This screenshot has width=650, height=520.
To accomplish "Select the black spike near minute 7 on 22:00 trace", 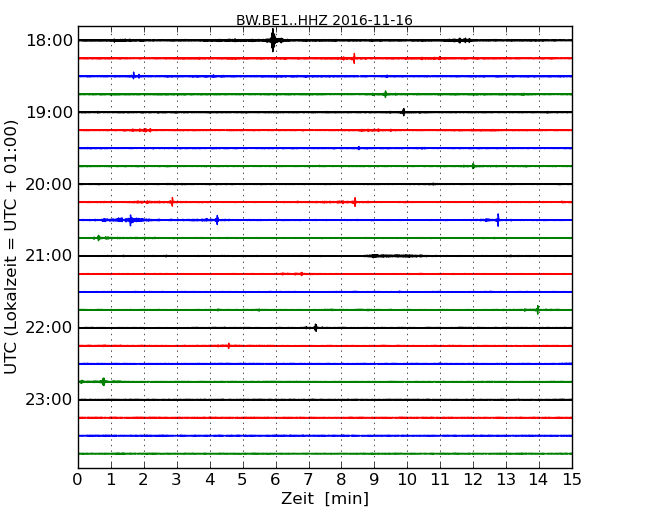I will (x=315, y=328).
